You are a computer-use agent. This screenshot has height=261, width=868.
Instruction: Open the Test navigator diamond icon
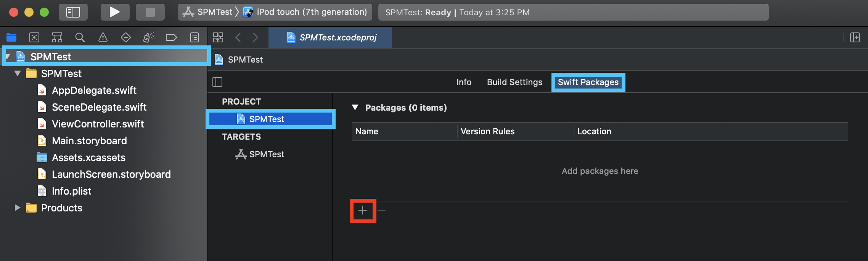tap(126, 37)
